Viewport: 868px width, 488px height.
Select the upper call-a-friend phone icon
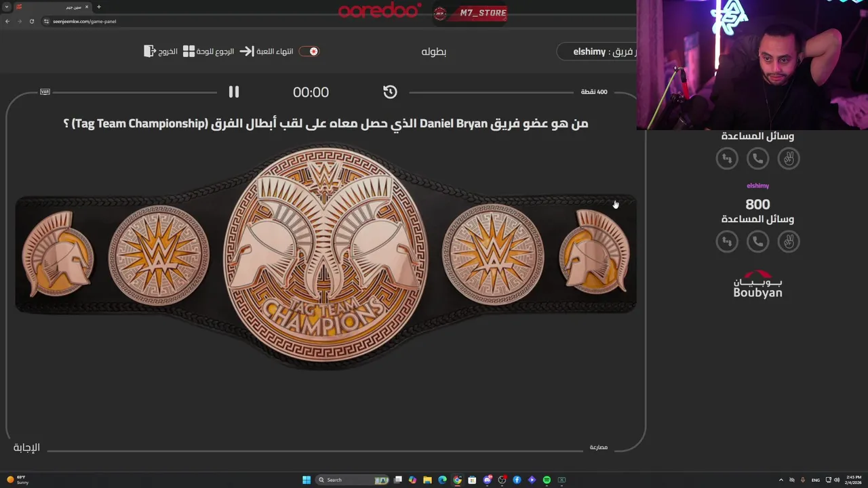(757, 159)
